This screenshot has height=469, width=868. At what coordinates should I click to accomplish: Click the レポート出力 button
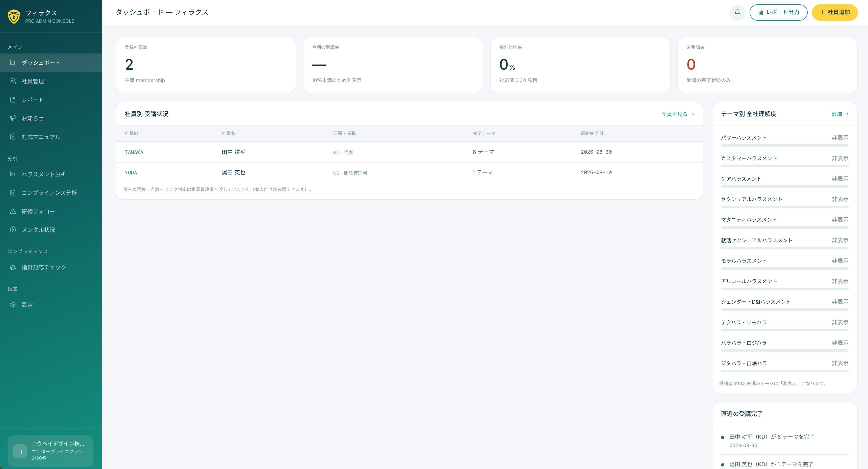coord(778,12)
